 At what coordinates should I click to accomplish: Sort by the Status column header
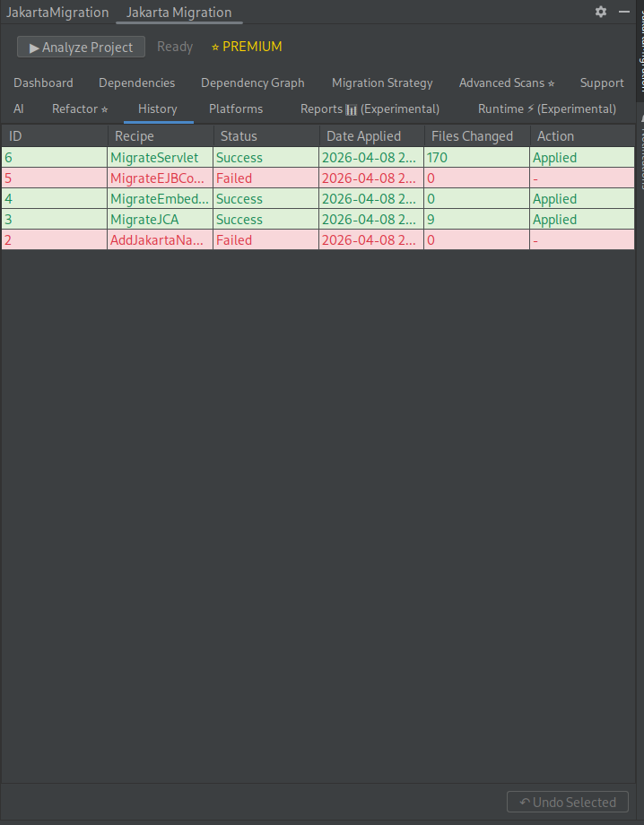tap(266, 136)
